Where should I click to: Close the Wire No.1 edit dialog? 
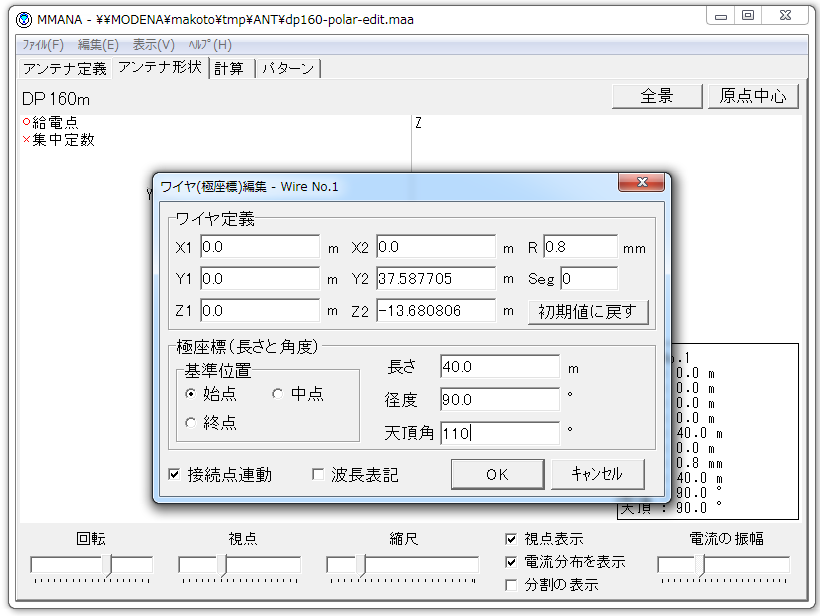click(642, 184)
